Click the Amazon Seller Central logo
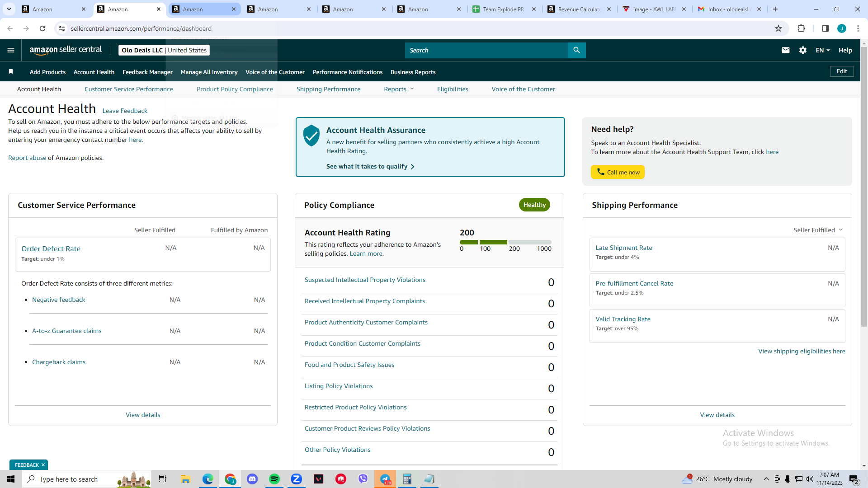This screenshot has height=488, width=868. point(66,50)
